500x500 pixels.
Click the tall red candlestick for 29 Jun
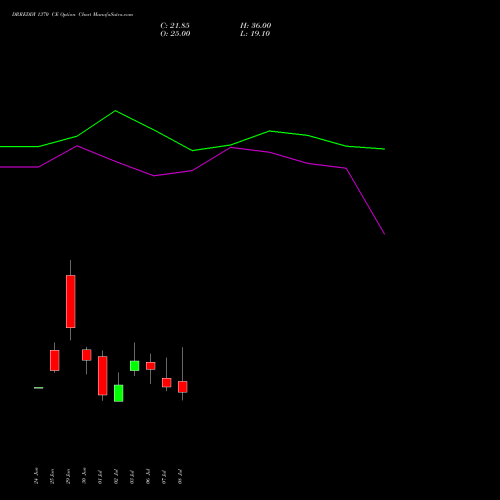tap(70, 301)
